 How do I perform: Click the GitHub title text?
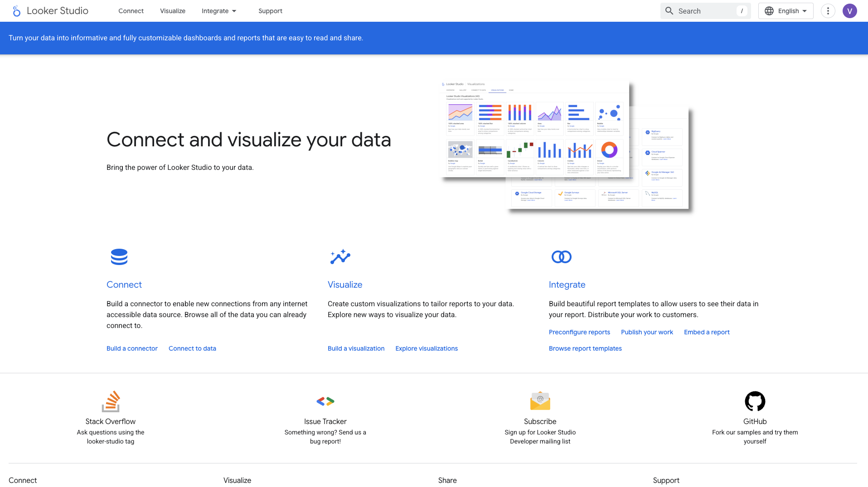point(755,421)
